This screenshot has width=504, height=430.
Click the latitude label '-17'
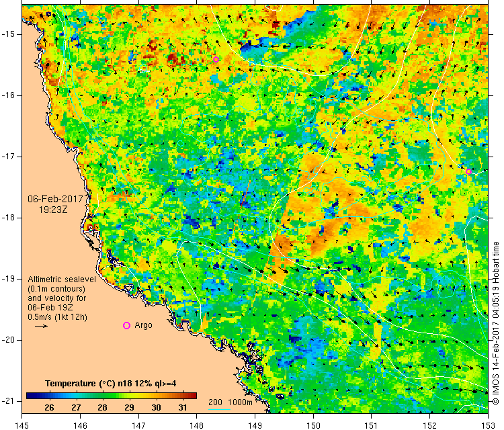[7, 157]
